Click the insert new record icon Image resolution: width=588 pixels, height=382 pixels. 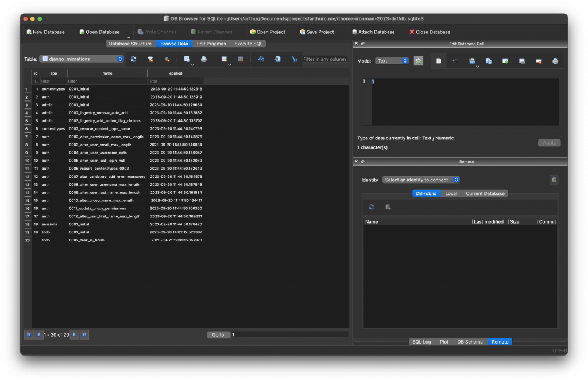[224, 59]
